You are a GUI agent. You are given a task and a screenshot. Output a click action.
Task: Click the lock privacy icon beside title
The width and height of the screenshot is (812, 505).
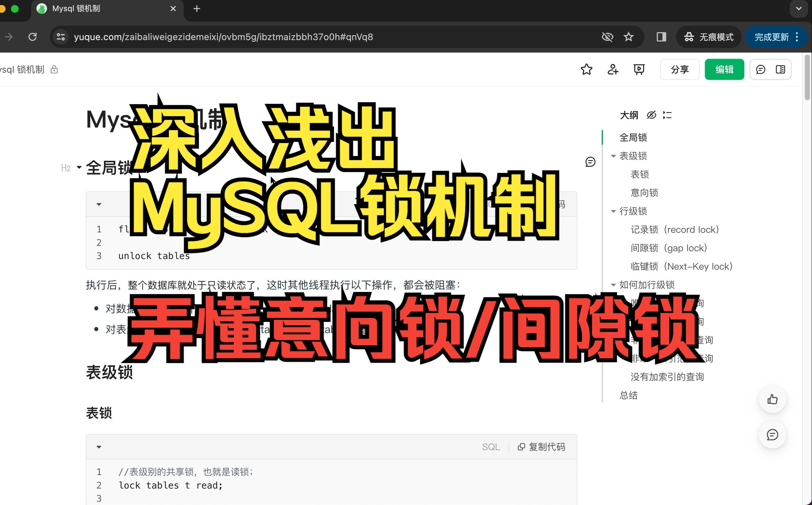[54, 69]
